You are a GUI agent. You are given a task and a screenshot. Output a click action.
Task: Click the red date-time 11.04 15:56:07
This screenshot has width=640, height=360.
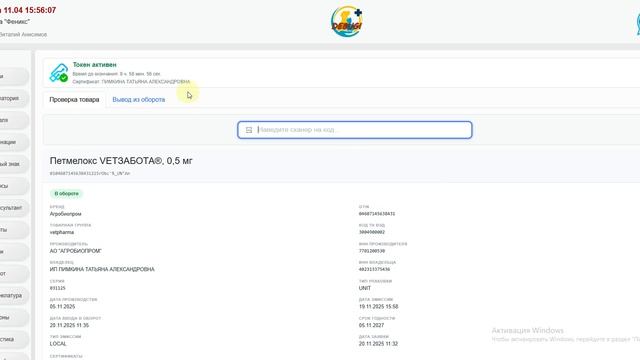tap(28, 10)
